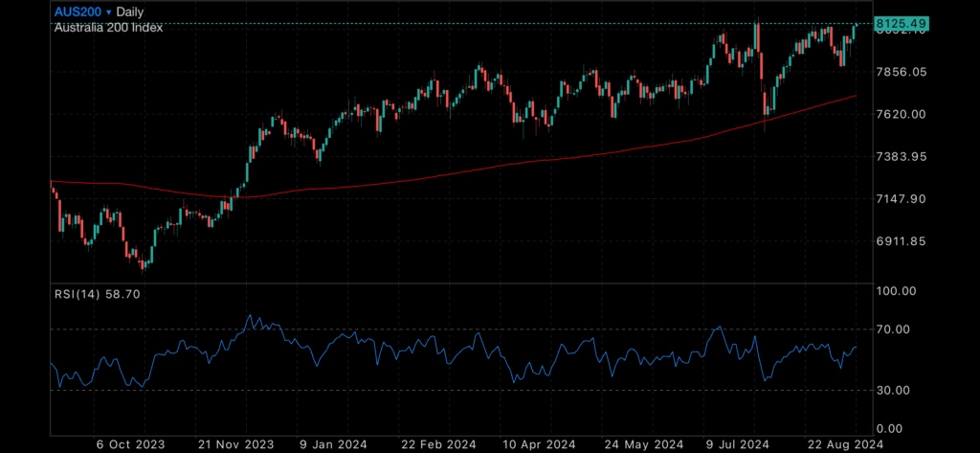This screenshot has width=980, height=453.
Task: Select the current price tag 8125.49
Action: coord(901,24)
